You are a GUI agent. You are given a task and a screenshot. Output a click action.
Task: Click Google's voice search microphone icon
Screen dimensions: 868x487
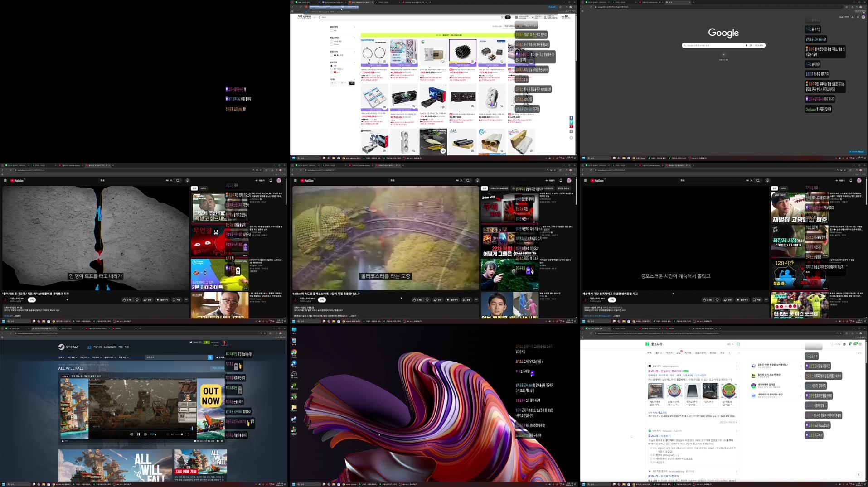point(747,45)
